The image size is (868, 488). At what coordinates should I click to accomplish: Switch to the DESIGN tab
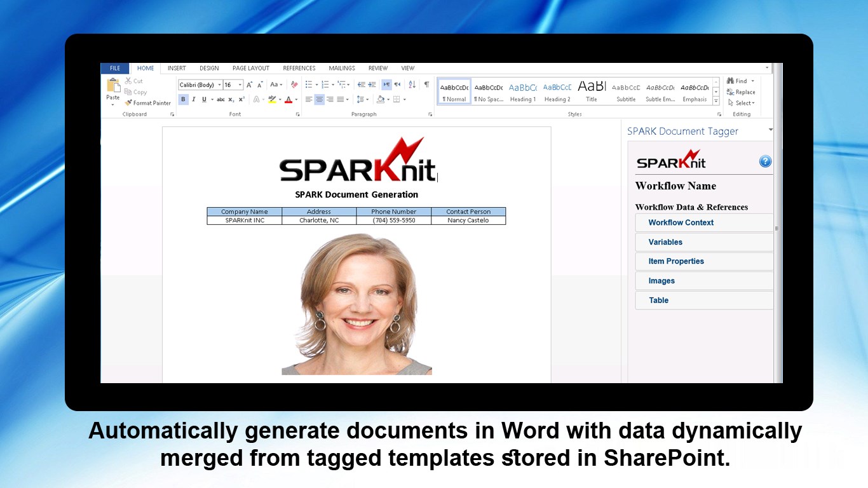point(209,69)
